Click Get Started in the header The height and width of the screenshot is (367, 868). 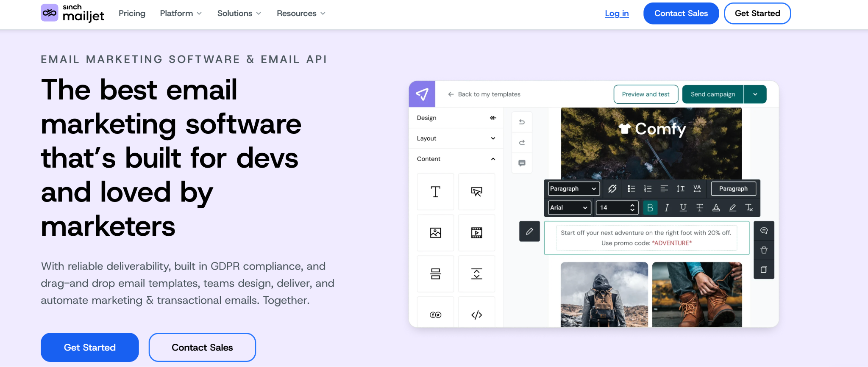tap(757, 14)
